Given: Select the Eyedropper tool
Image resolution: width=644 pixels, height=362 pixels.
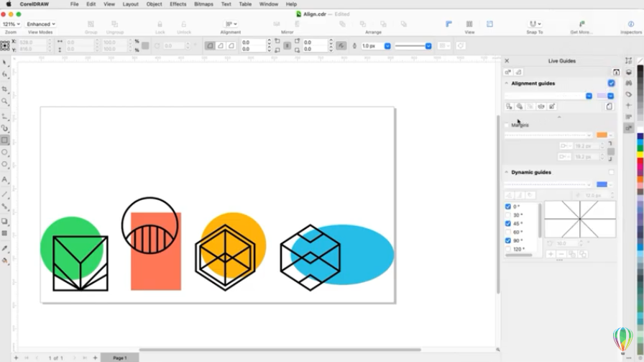Looking at the screenshot, I should [4, 248].
